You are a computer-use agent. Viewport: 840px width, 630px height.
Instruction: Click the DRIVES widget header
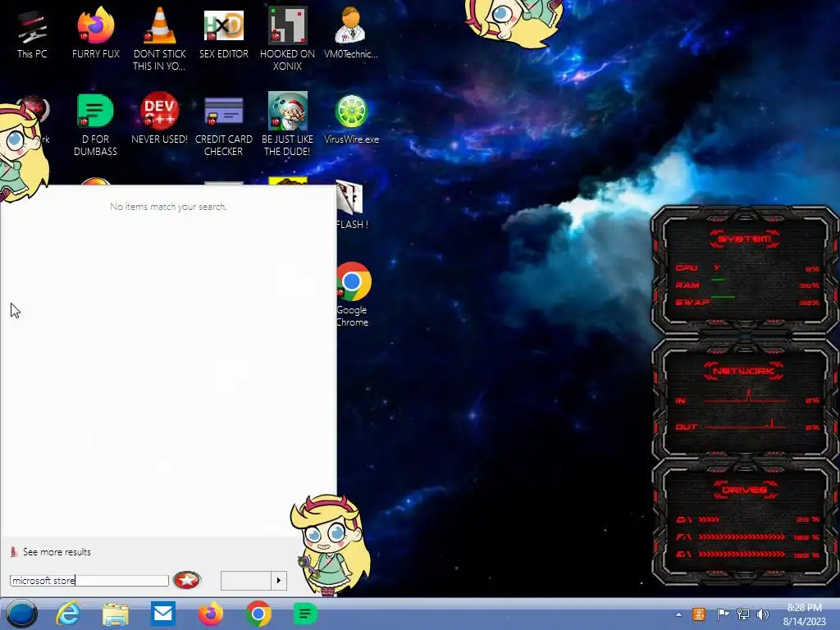tap(744, 490)
